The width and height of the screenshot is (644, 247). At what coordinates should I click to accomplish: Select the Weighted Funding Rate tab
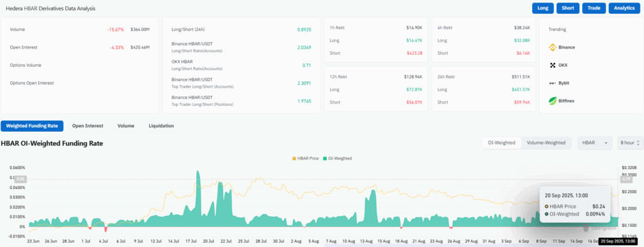[32, 126]
